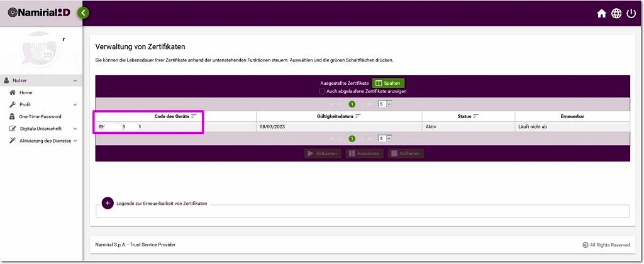Open bottom rows-per-page dropdown showing 5

tap(386, 139)
